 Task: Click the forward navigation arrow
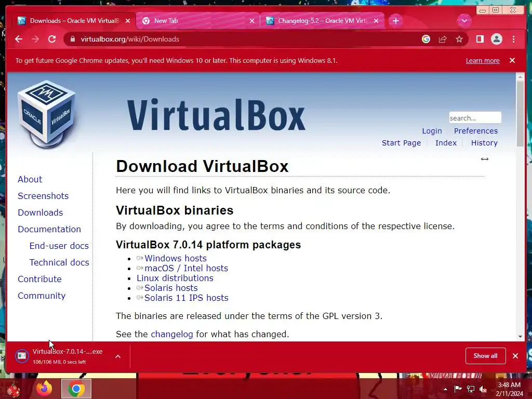[35, 39]
